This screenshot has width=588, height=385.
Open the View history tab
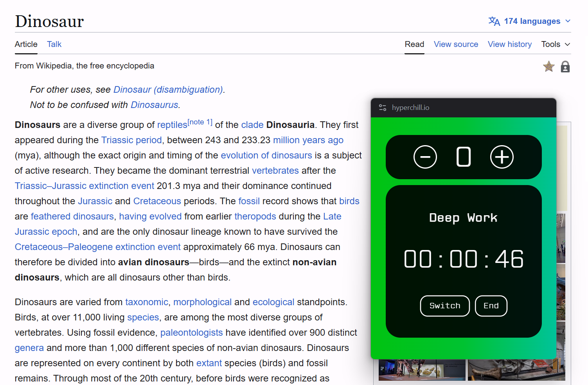coord(509,44)
